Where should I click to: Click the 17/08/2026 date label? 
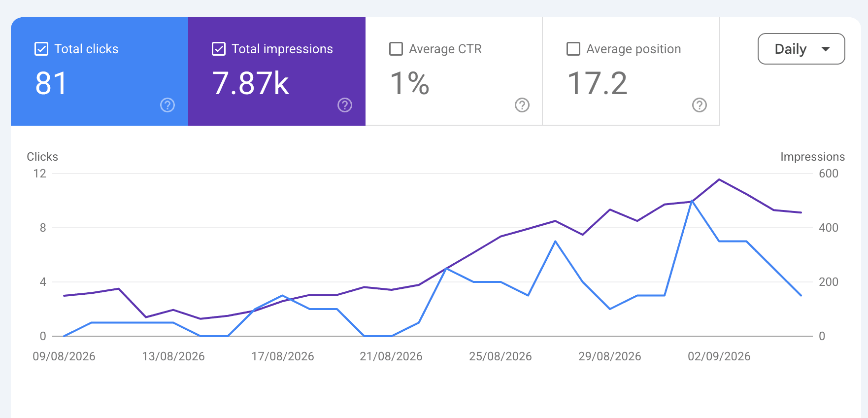pyautogui.click(x=283, y=356)
